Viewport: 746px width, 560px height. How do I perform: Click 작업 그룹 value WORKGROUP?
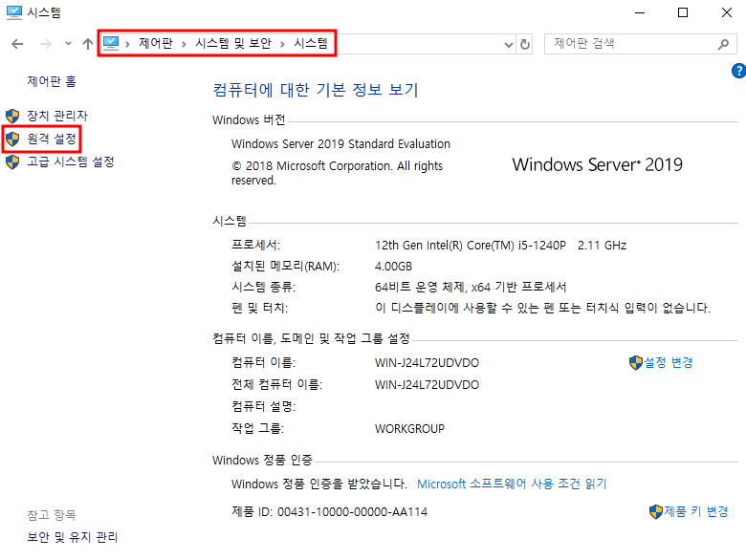409,429
